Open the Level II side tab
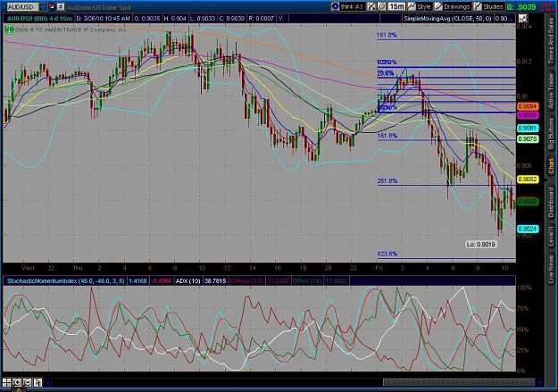The width and height of the screenshot is (558, 392). coord(551,237)
